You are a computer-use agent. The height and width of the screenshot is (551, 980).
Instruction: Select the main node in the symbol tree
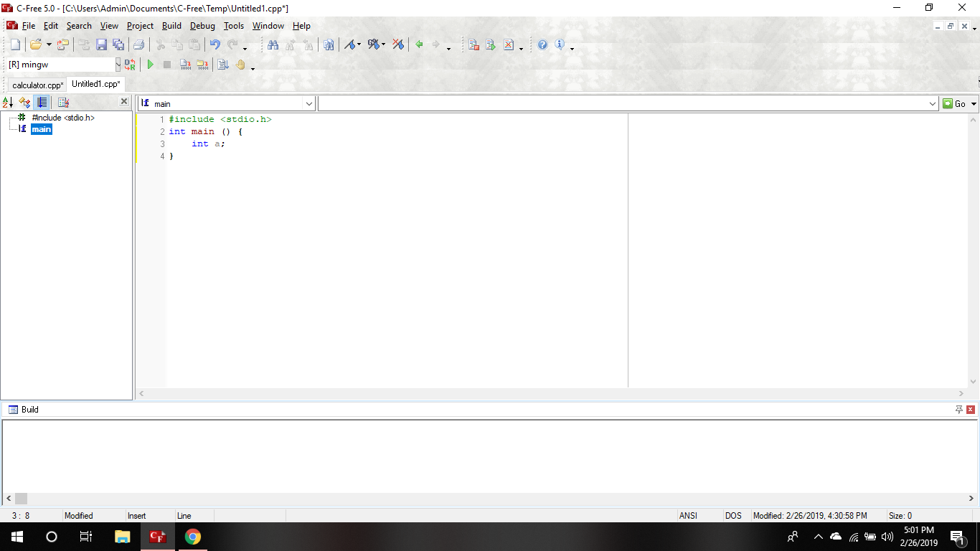click(41, 129)
